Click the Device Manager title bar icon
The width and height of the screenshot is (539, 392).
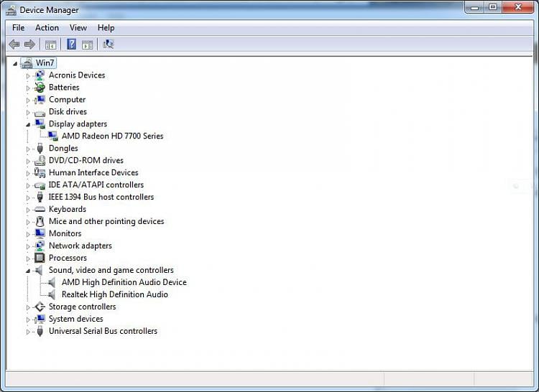point(11,10)
